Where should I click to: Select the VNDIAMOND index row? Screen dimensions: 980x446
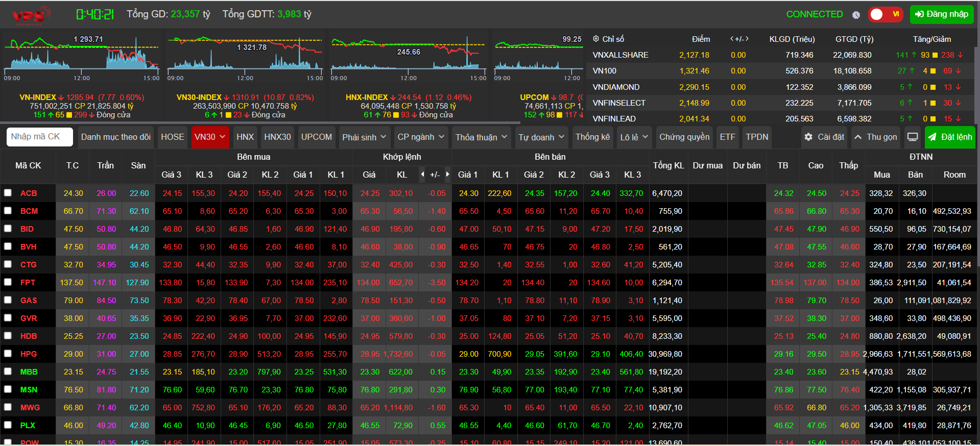pyautogui.click(x=780, y=87)
